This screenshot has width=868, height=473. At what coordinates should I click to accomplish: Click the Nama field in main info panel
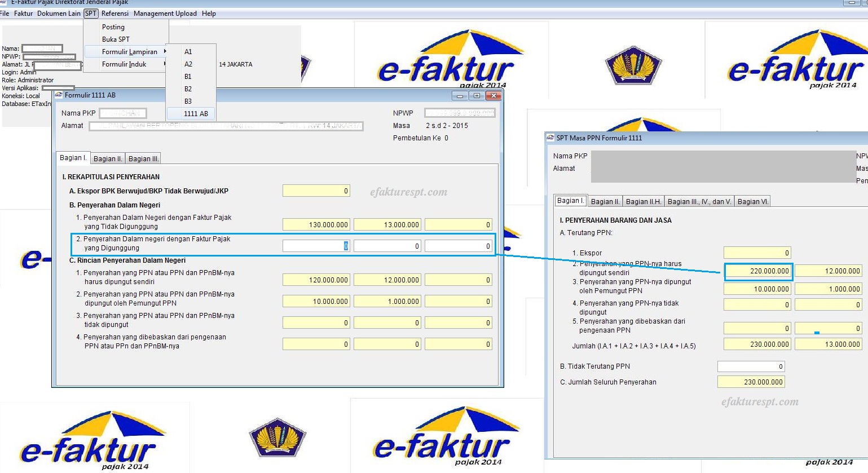point(42,48)
